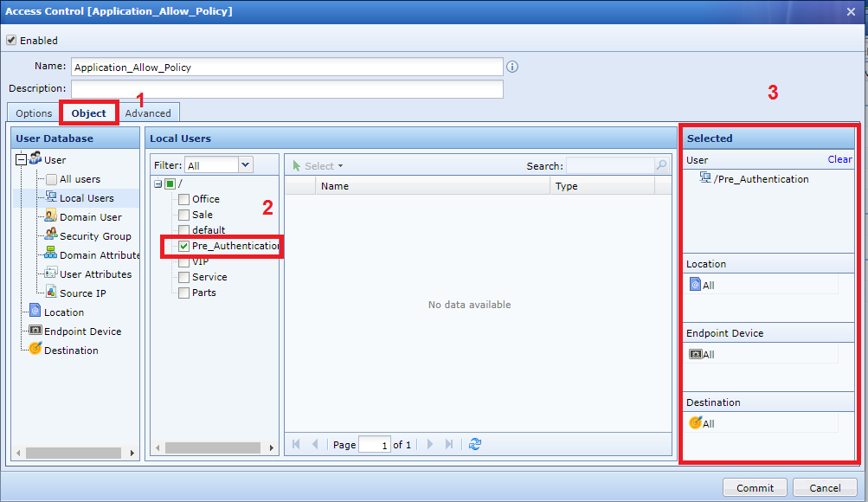
Task: Select User Attributes tree item
Action: (x=95, y=274)
